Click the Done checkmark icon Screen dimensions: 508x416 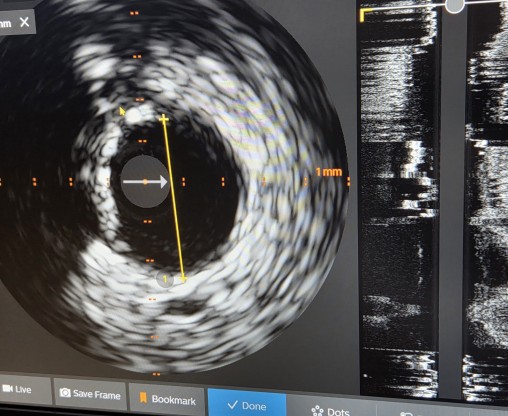point(232,405)
